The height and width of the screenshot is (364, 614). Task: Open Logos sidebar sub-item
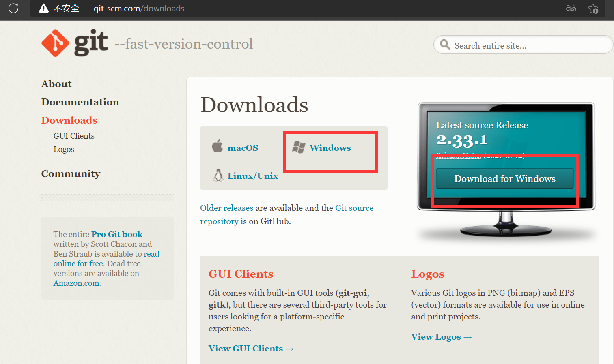(64, 150)
